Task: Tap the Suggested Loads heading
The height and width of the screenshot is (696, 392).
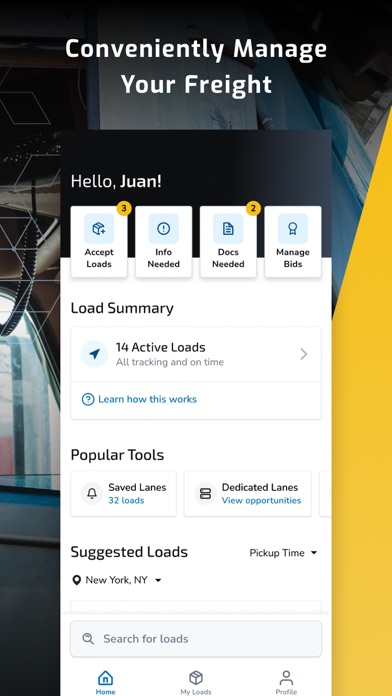Action: point(129,552)
